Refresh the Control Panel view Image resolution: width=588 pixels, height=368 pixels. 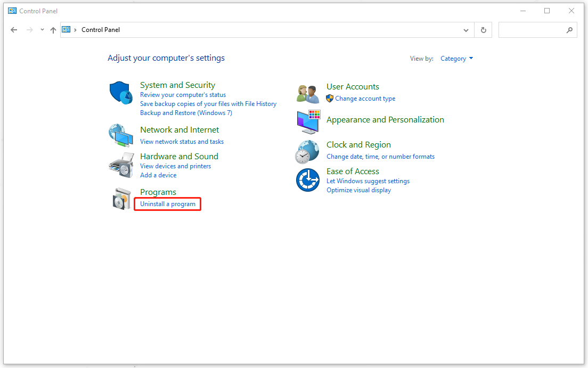pyautogui.click(x=484, y=30)
